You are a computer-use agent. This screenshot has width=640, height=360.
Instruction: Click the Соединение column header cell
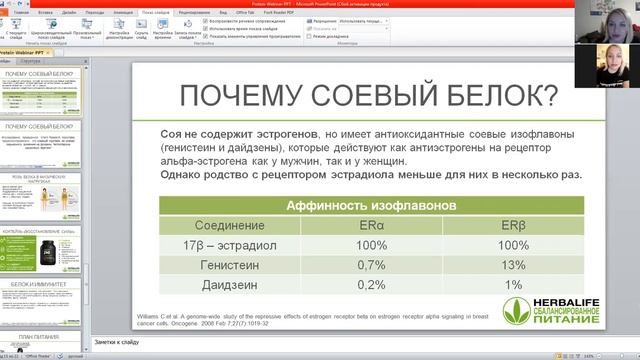(229, 225)
